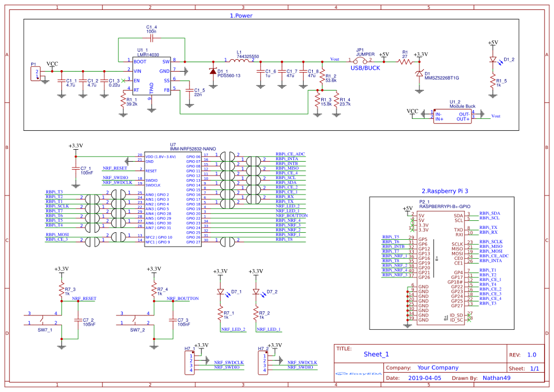Select diode D1_1 PDS560-13
554x392 pixels.
(214, 71)
